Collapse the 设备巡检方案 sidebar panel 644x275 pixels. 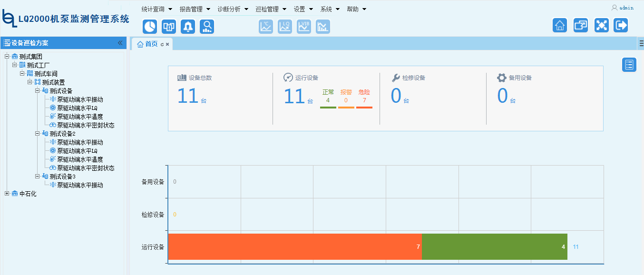click(120, 43)
